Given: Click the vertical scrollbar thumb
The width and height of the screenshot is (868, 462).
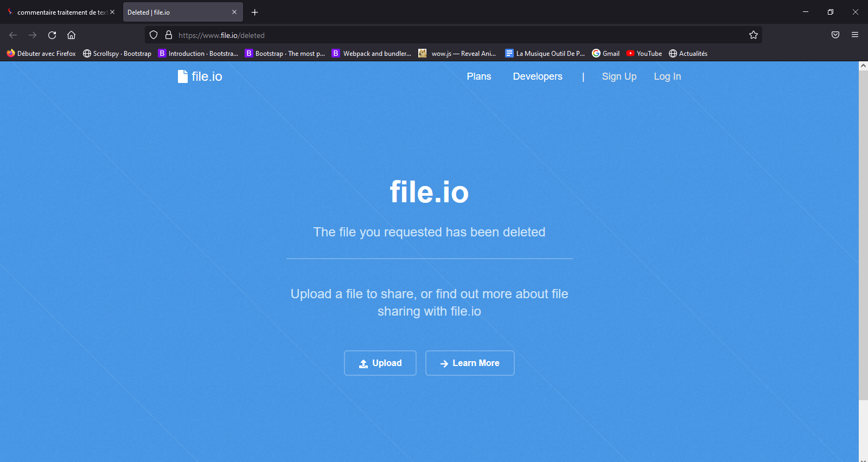Looking at the screenshot, I should pyautogui.click(x=863, y=235).
